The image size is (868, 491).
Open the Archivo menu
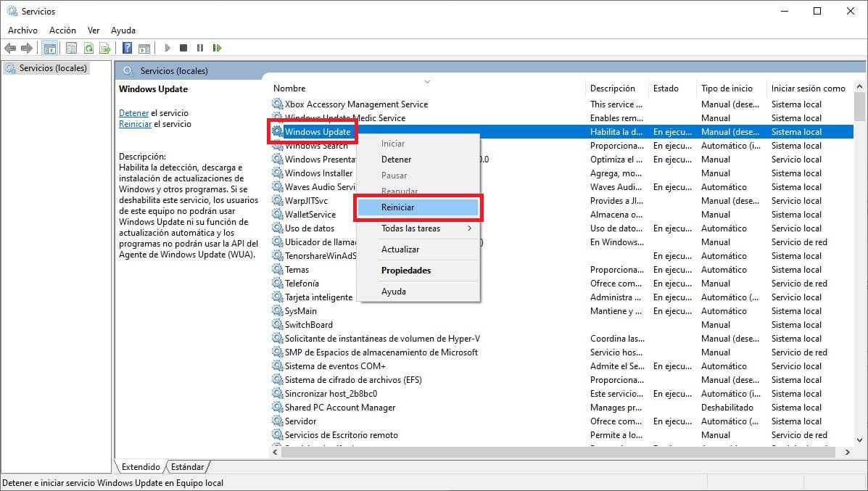point(22,30)
